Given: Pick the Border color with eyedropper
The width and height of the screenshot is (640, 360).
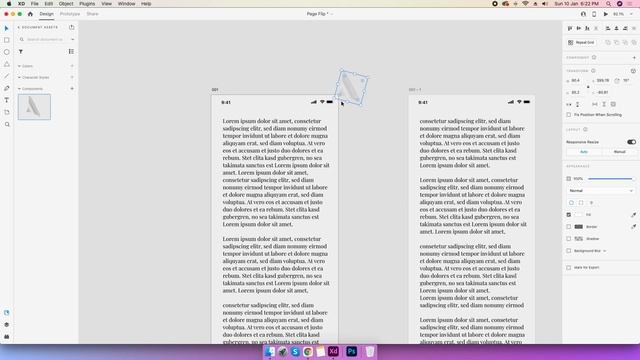Looking at the screenshot, I should tap(633, 227).
